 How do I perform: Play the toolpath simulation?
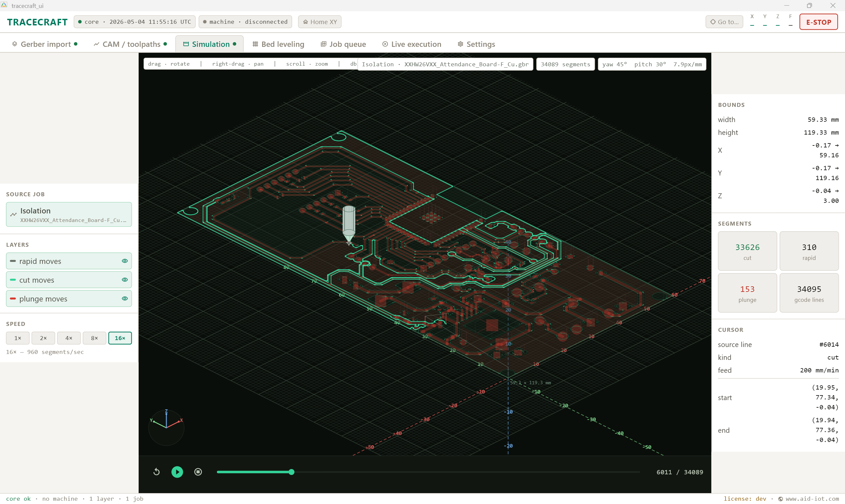tap(177, 472)
